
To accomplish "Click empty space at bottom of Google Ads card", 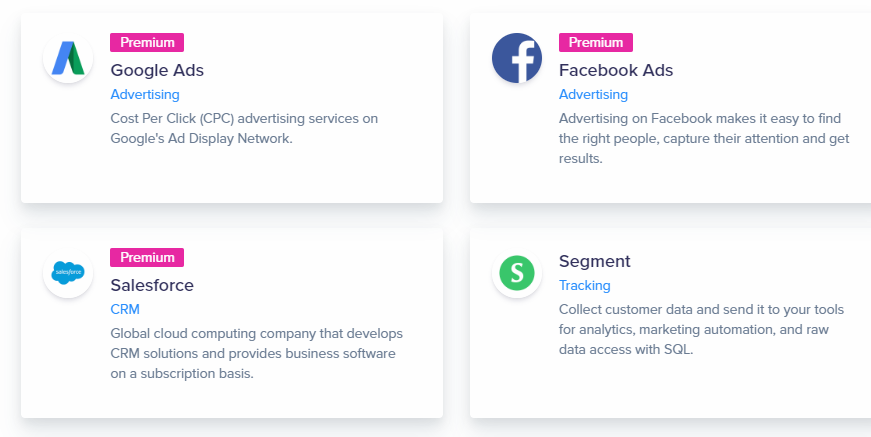I will click(230, 180).
